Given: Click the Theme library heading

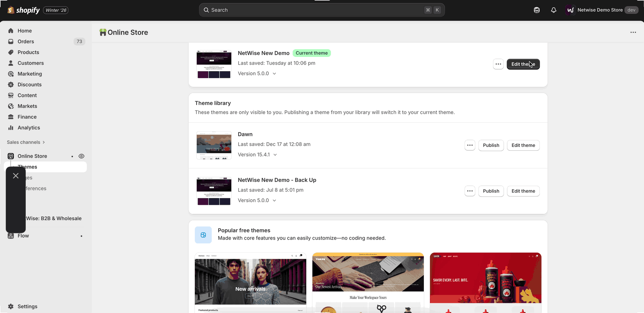Looking at the screenshot, I should point(213,103).
